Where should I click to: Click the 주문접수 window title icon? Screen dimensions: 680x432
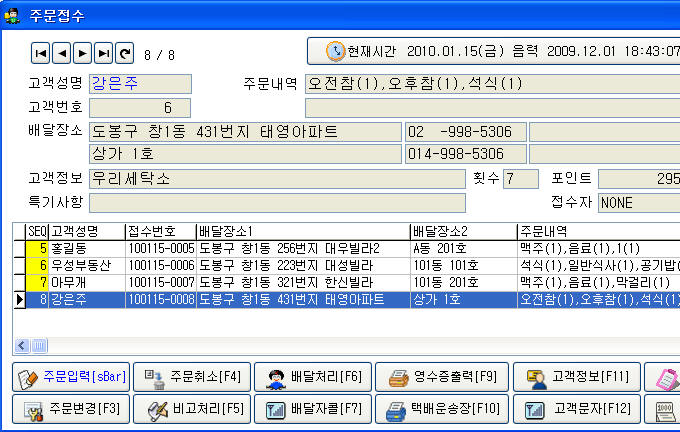tap(12, 16)
